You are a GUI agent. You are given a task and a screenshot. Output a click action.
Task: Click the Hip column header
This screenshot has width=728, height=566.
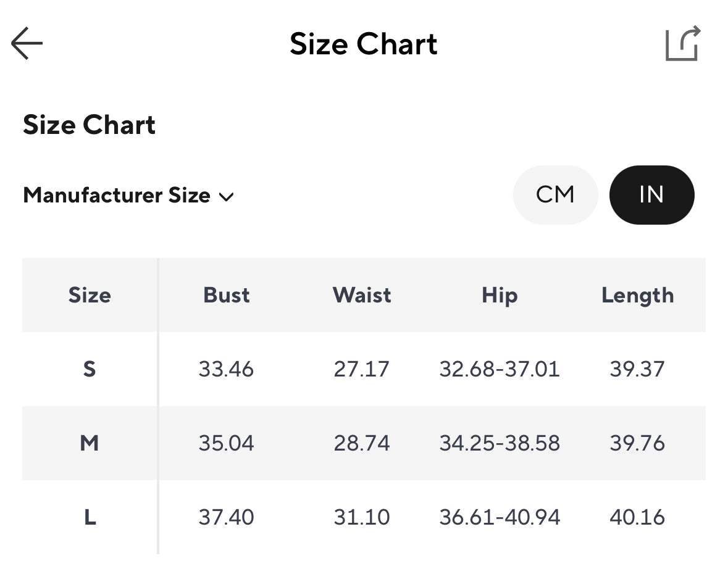(x=499, y=295)
